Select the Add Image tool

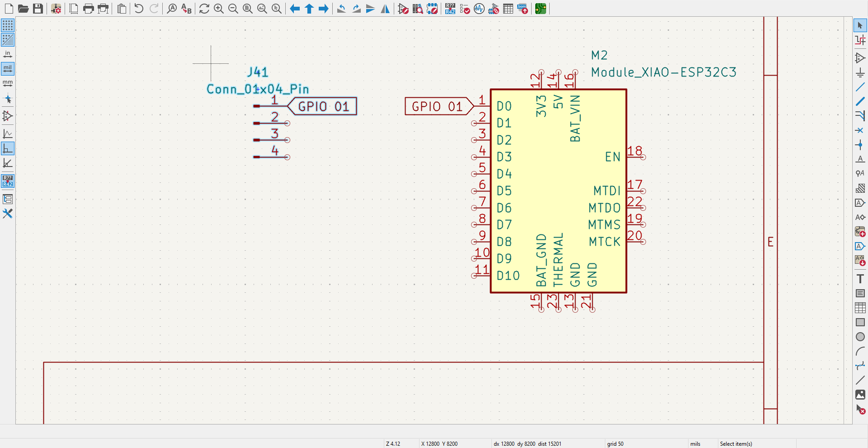tap(860, 395)
